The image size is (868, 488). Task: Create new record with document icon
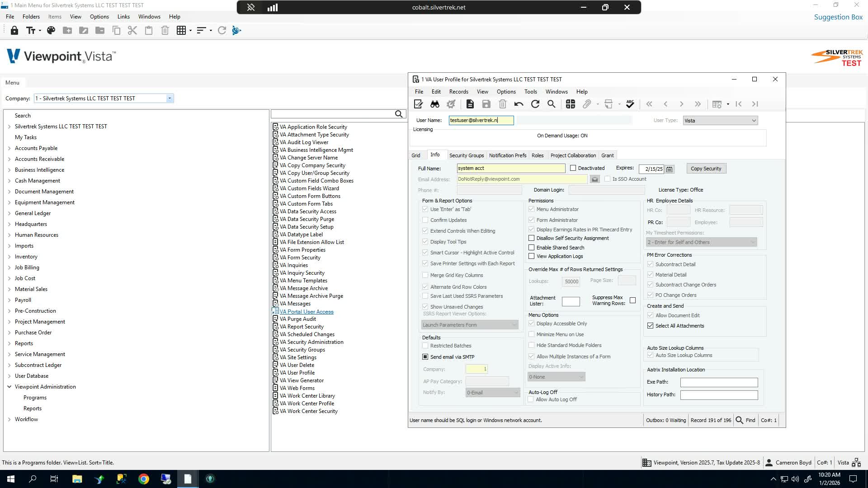(470, 104)
